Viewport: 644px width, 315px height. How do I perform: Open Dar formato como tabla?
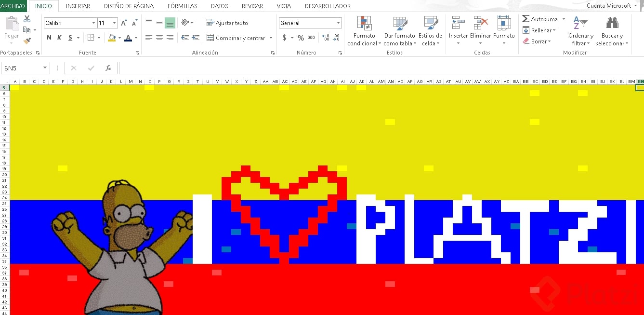(x=400, y=31)
